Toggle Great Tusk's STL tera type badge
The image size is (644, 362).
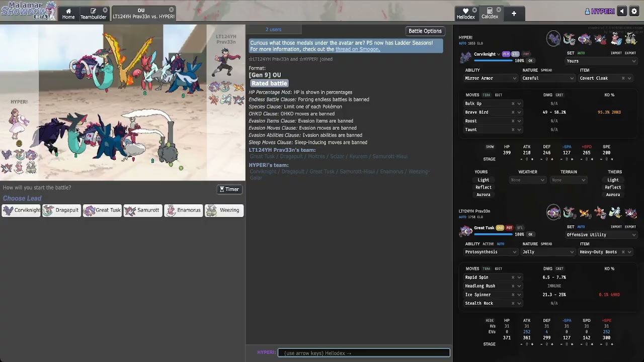520,228
